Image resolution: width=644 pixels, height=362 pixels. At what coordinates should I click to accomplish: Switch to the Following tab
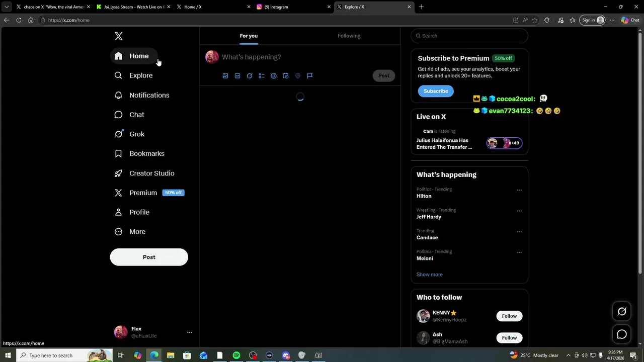tap(349, 36)
